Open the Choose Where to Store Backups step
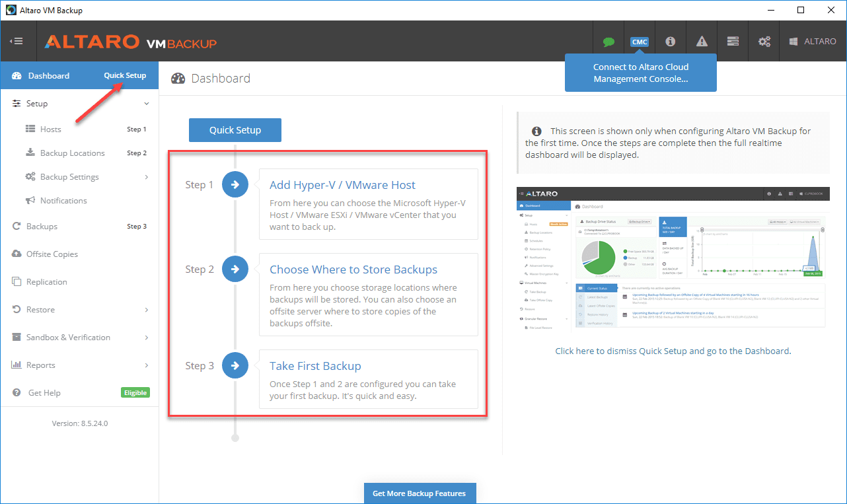This screenshot has height=504, width=847. tap(369, 295)
